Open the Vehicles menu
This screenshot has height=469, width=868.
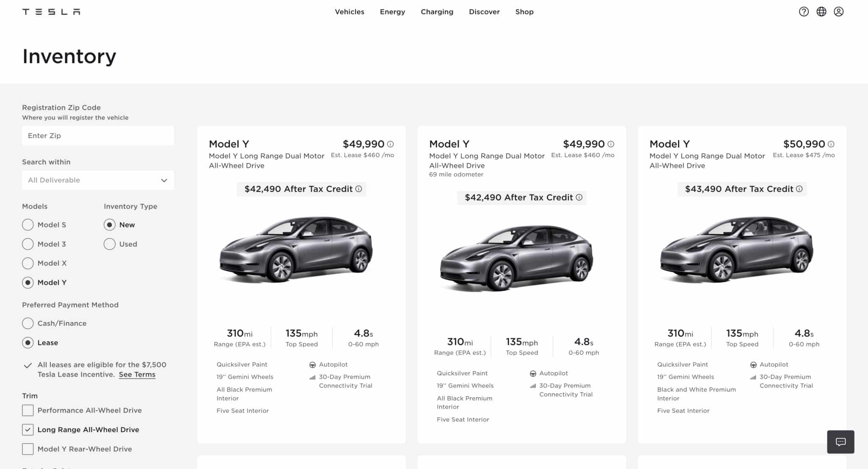[x=349, y=11]
